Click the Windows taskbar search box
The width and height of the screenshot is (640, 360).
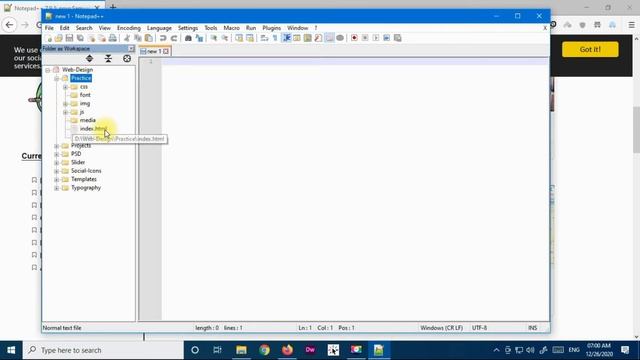[103, 350]
